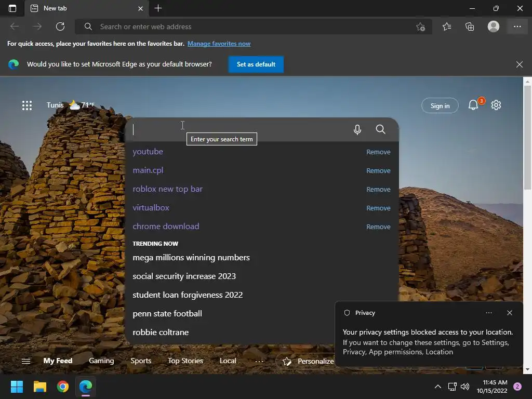The height and width of the screenshot is (399, 532).
Task: Open the clock showing 11:45 AM
Action: [x=492, y=387]
